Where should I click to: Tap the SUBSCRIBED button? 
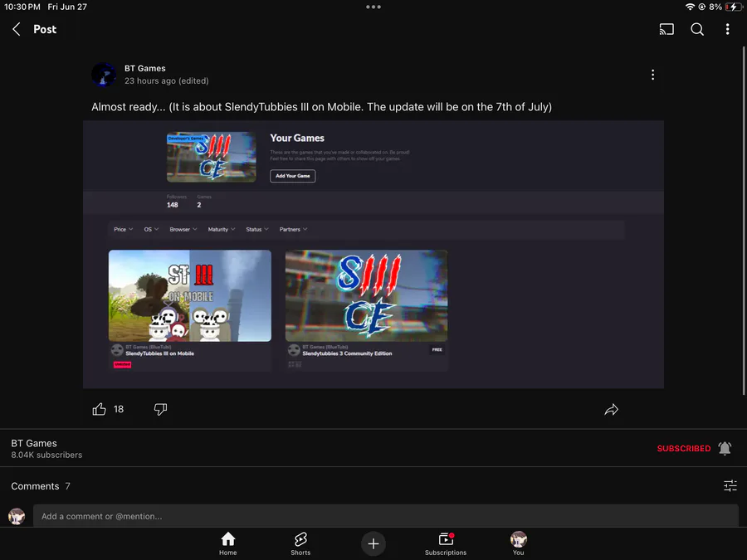tap(684, 449)
